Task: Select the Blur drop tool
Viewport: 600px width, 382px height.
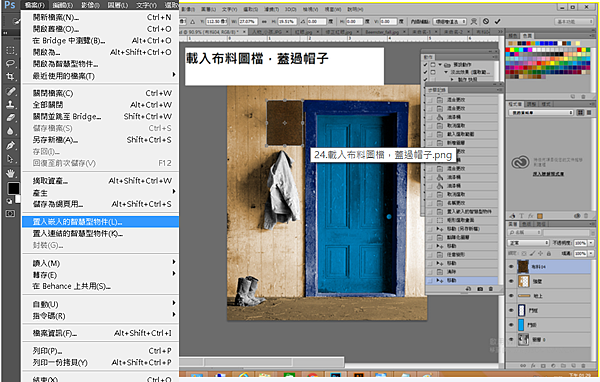Action: (x=10, y=131)
